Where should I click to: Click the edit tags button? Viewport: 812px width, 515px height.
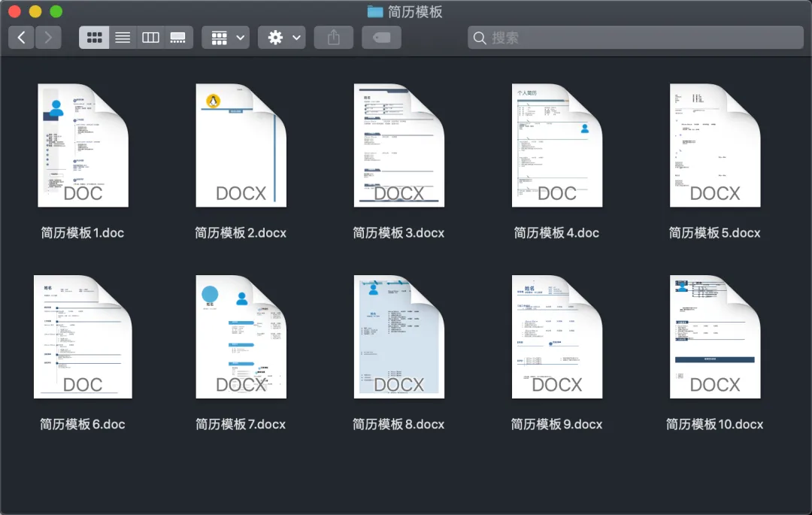click(x=382, y=38)
